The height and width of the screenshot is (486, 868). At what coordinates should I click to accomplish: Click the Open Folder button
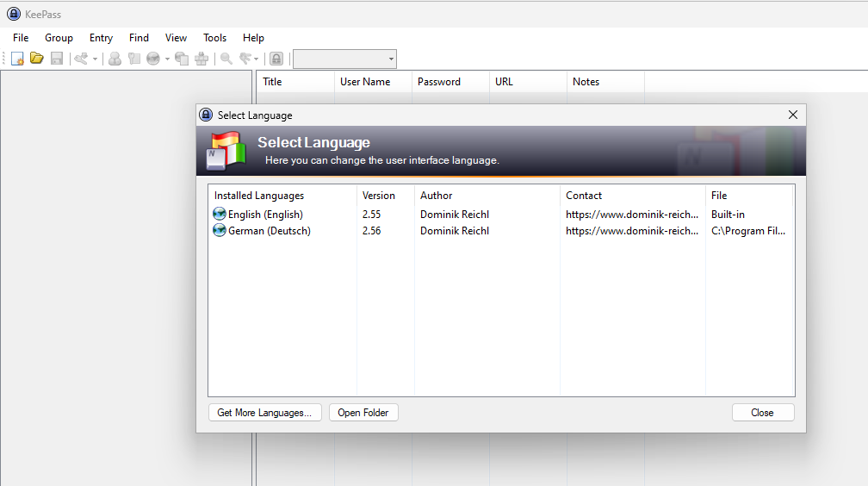363,412
